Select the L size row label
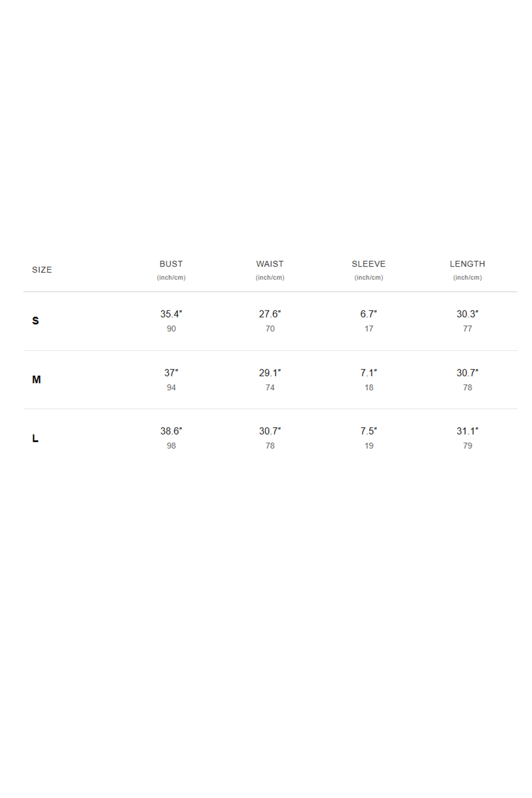 [x=35, y=438]
